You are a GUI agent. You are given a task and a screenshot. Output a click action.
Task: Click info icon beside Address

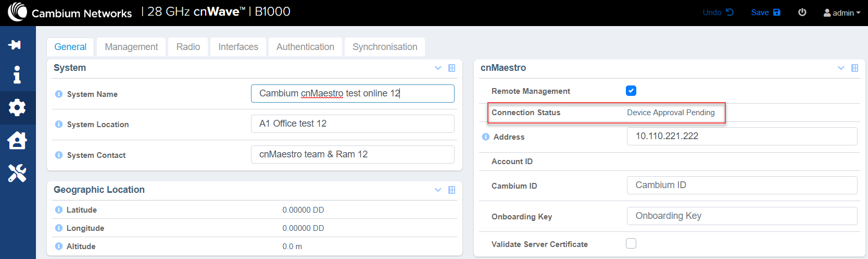pos(486,137)
